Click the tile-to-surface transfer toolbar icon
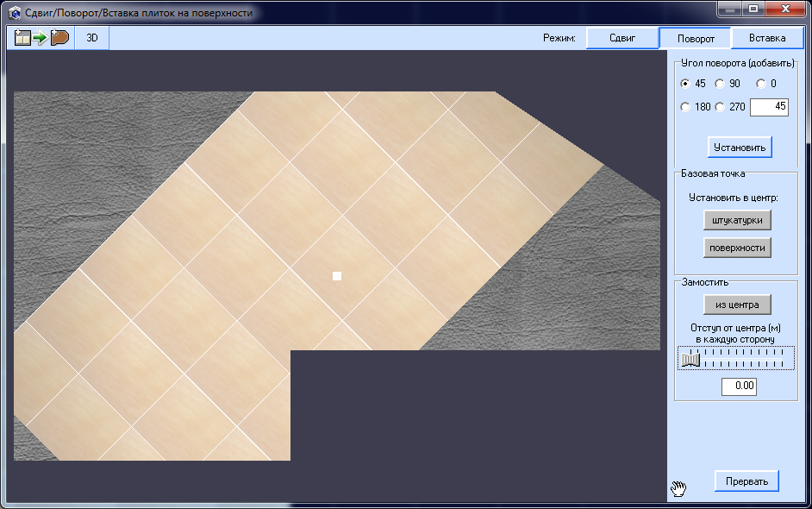Screen dimensions: 812x509 tap(41, 38)
